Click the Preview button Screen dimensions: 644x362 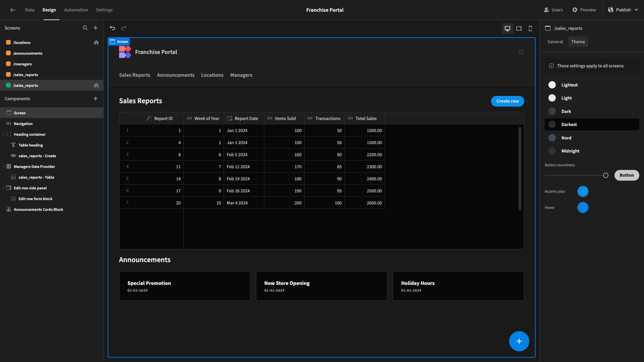tap(584, 10)
